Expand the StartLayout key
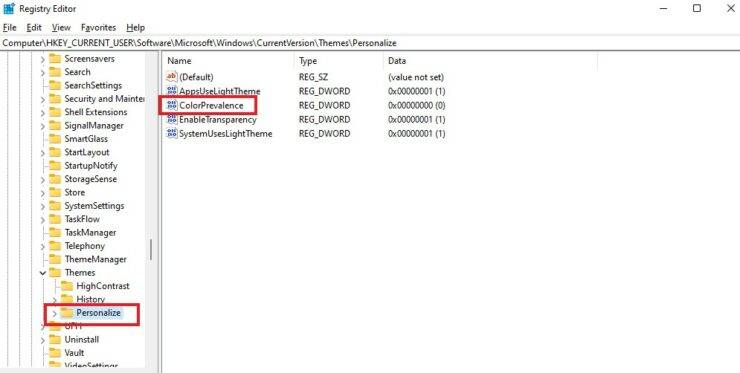 [43, 153]
